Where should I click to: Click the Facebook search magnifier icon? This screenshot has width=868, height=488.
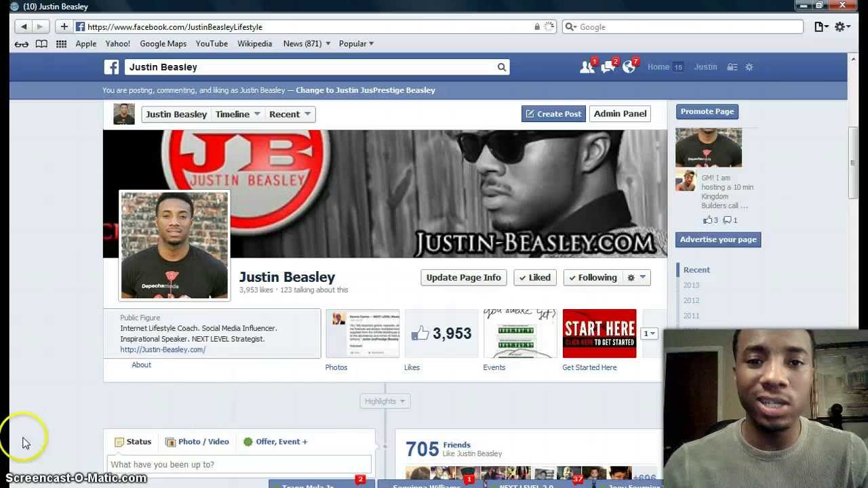(x=502, y=67)
